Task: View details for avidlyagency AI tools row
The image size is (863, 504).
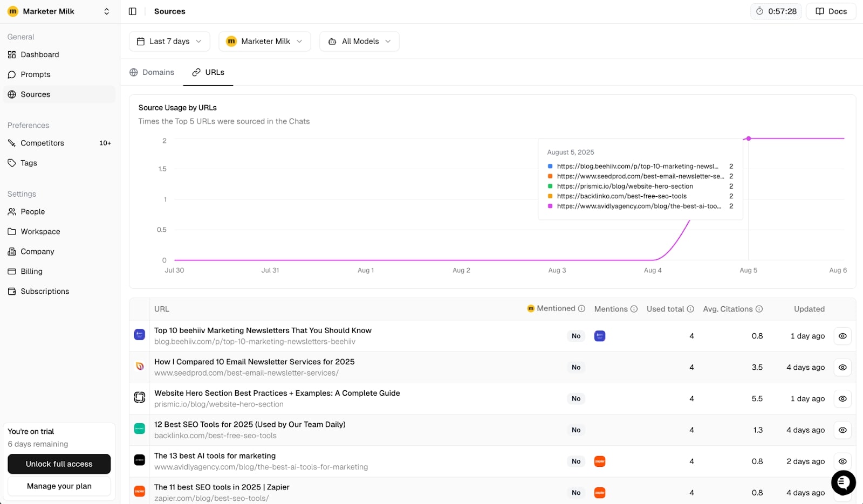Action: pyautogui.click(x=843, y=461)
